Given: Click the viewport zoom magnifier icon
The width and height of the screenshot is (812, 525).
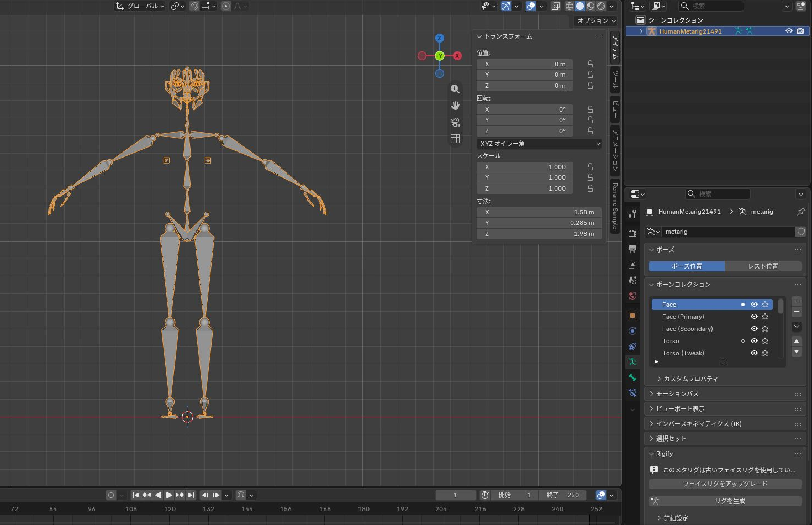Looking at the screenshot, I should pyautogui.click(x=455, y=89).
